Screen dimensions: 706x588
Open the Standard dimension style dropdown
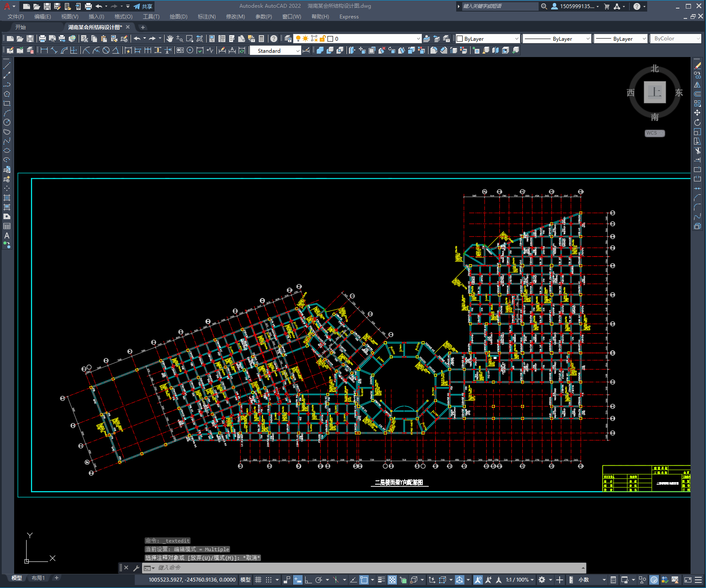click(x=276, y=51)
